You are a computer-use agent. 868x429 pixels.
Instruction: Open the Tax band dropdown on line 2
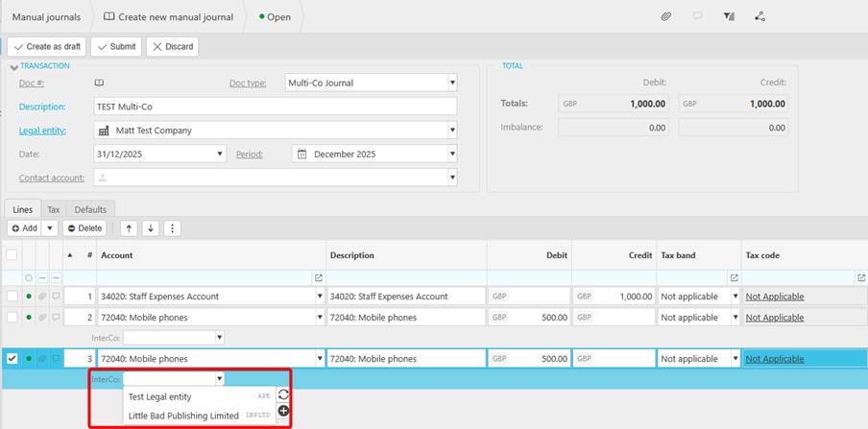coord(735,317)
